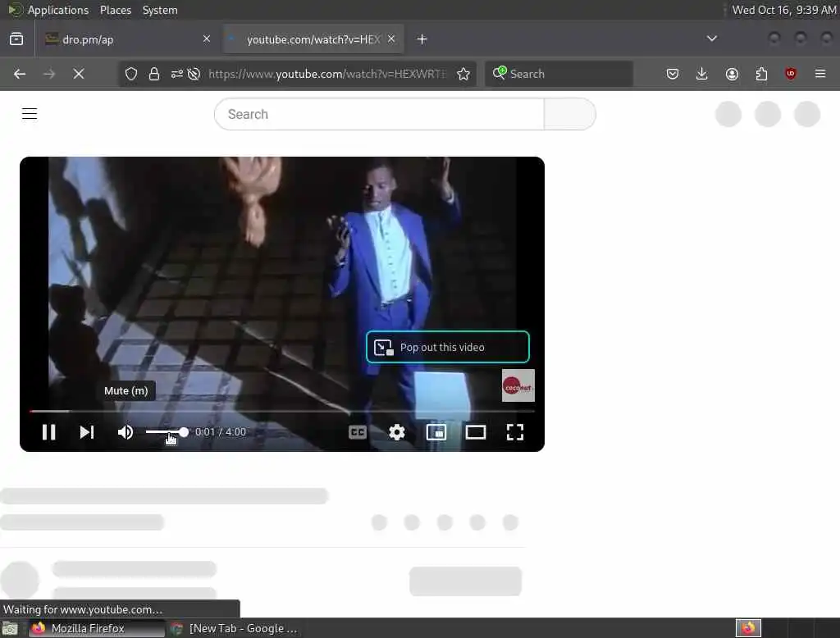Pop out this video button
The width and height of the screenshot is (840, 638).
click(x=447, y=347)
